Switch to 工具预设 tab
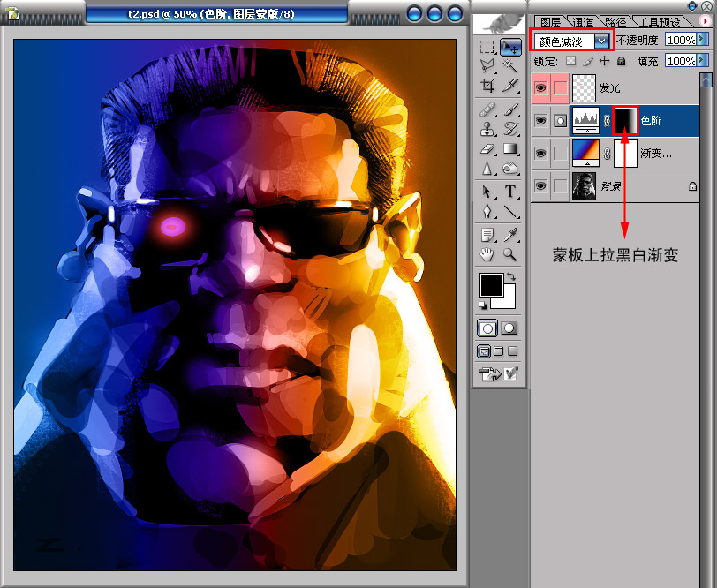717x588 pixels. [659, 22]
